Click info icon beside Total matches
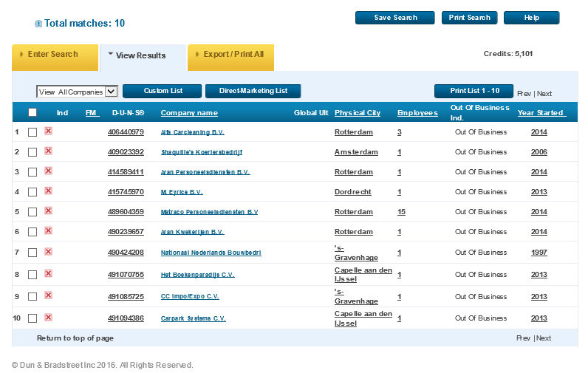 (38, 24)
